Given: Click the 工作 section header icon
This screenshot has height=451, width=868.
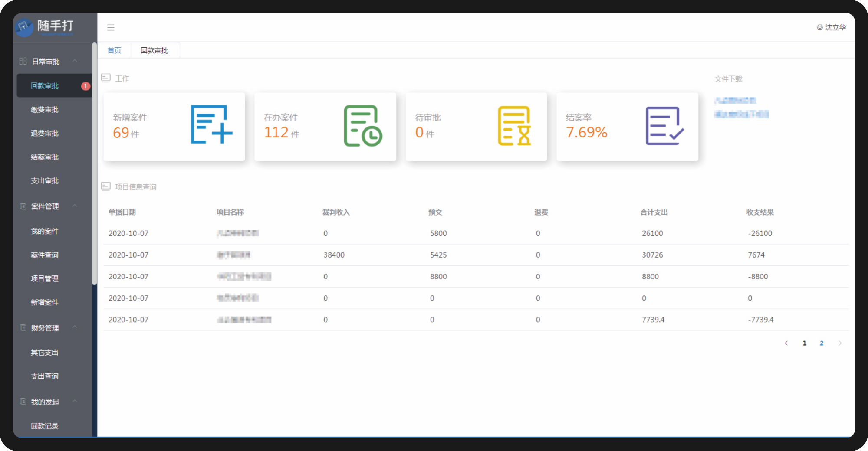Looking at the screenshot, I should (105, 78).
